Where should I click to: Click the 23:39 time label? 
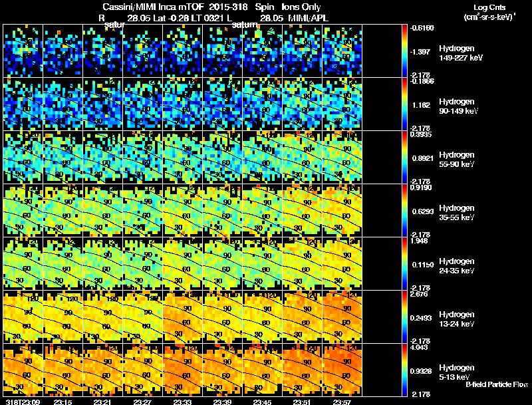[x=222, y=402]
